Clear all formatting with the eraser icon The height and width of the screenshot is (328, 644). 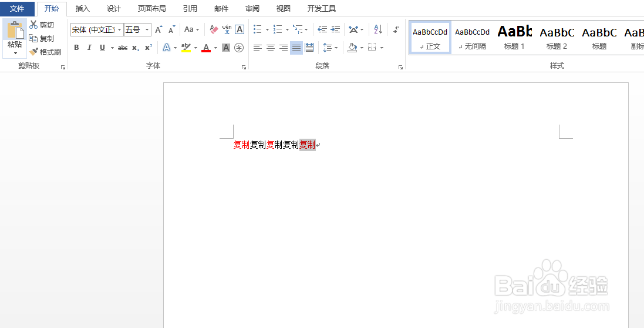(x=214, y=29)
